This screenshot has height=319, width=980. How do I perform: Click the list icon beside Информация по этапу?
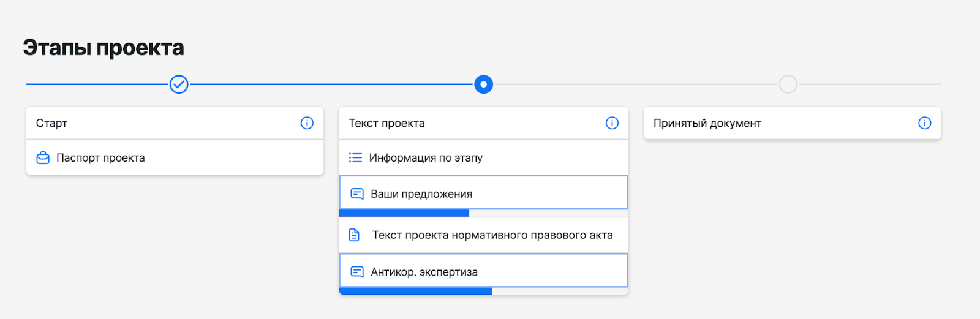point(355,158)
